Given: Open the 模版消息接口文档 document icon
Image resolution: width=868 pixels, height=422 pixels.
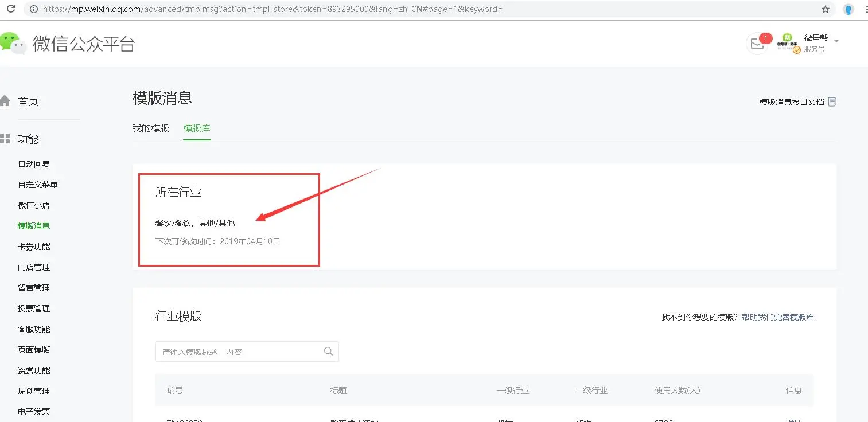Looking at the screenshot, I should tap(832, 102).
